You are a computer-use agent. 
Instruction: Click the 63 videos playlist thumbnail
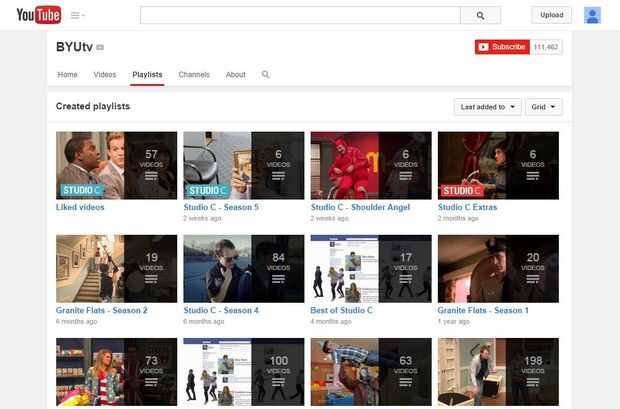point(371,372)
